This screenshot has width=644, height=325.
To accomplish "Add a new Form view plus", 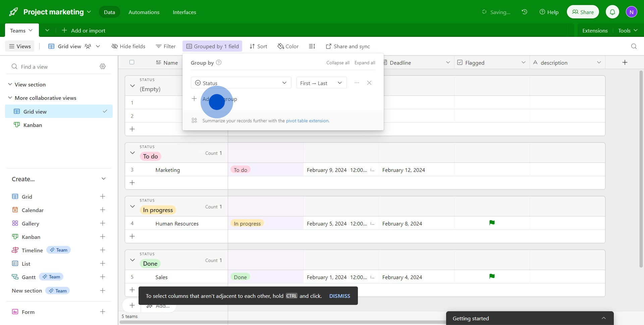I will point(103,312).
